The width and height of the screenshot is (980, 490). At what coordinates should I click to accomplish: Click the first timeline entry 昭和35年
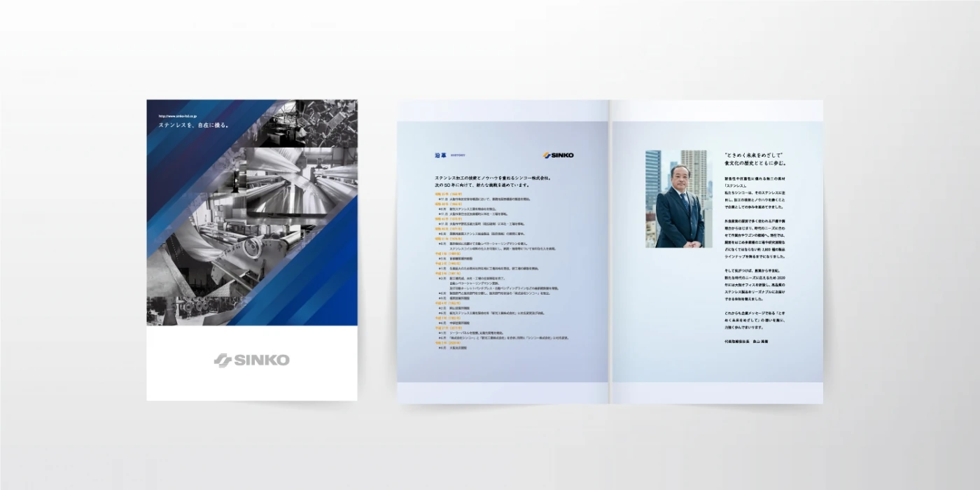(449, 194)
